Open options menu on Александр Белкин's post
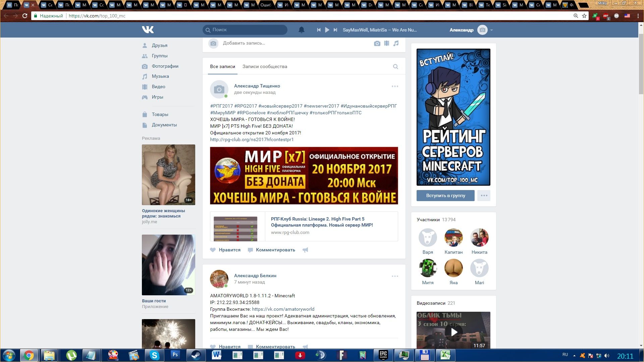The image size is (644, 362). (395, 276)
